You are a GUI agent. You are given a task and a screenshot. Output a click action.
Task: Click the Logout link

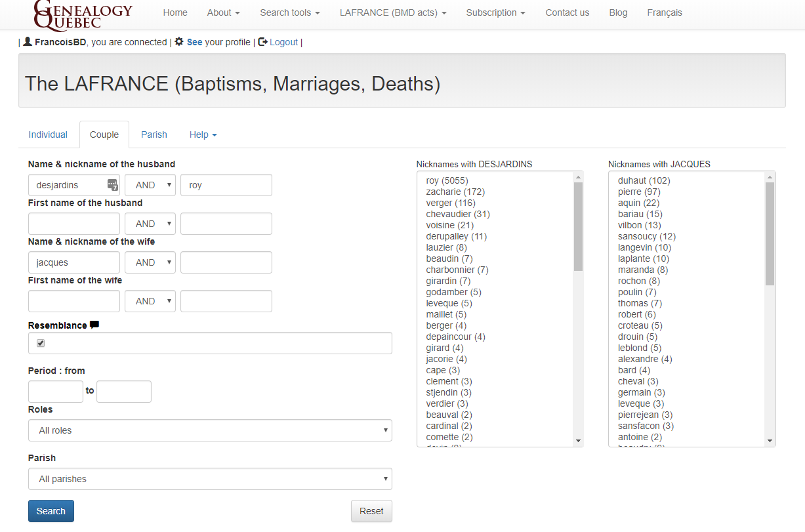click(x=283, y=42)
